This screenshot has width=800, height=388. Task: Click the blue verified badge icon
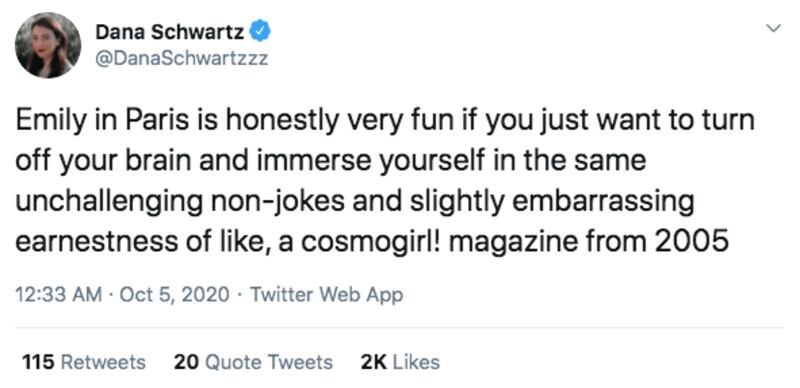[x=260, y=33]
